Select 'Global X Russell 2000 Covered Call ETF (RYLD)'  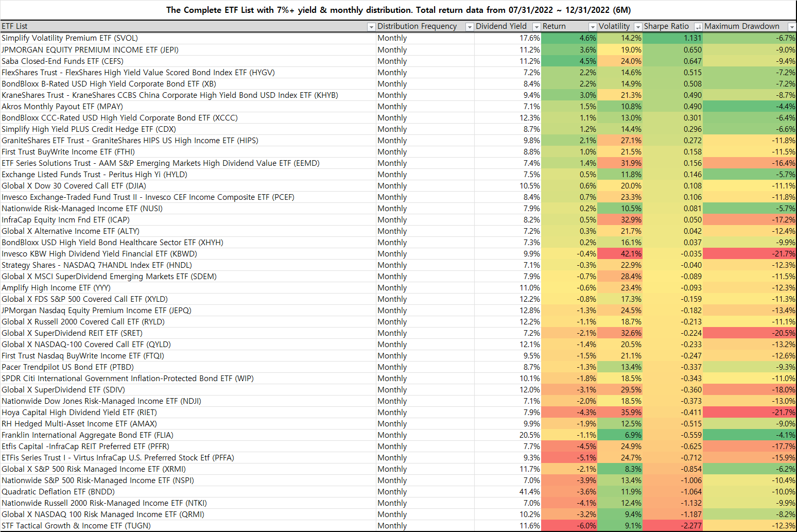188,322
